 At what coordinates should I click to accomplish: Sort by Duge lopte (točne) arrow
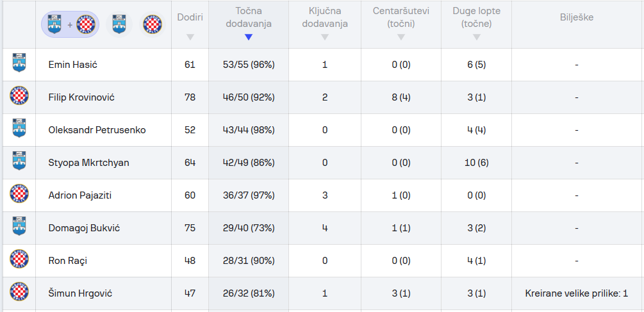pyautogui.click(x=476, y=37)
